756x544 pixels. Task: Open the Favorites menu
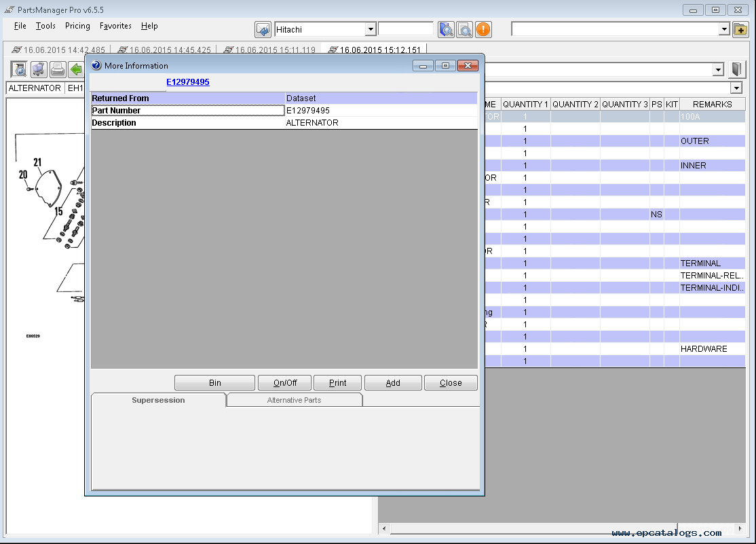click(x=115, y=26)
